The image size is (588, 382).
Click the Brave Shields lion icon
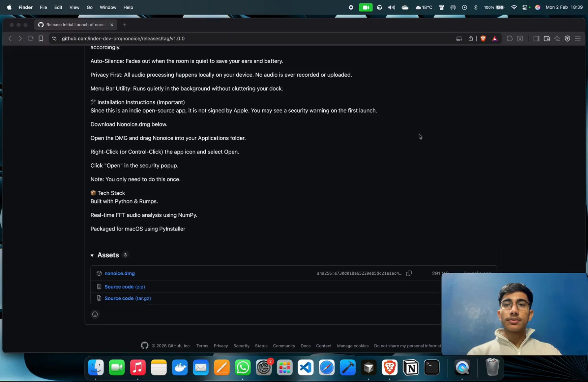[483, 39]
